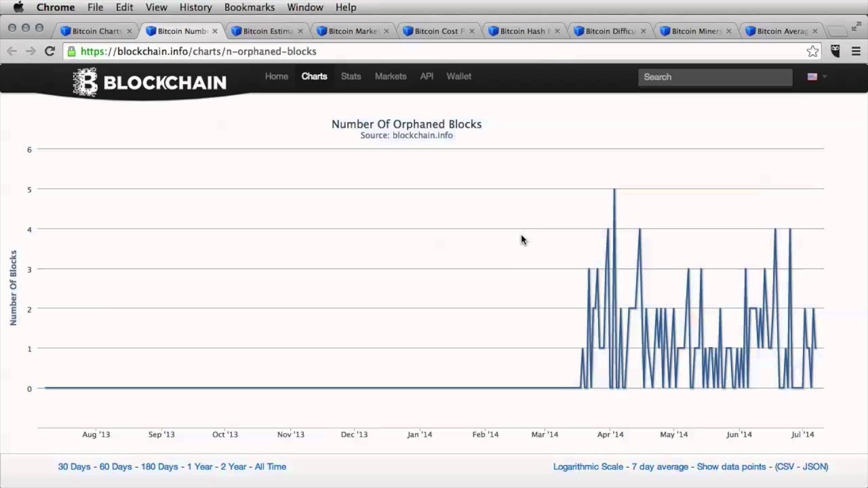868x488 pixels.
Task: Click the green SSL padlock icon
Action: 71,52
